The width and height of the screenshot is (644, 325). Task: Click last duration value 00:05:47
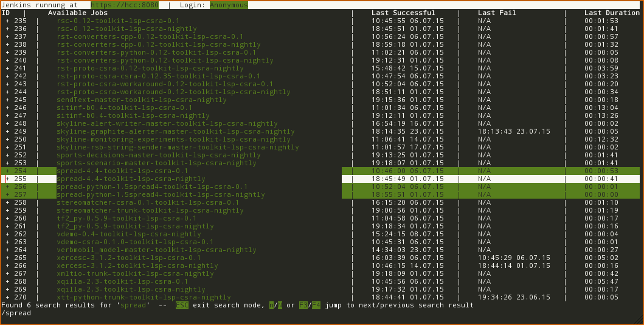tap(601, 281)
